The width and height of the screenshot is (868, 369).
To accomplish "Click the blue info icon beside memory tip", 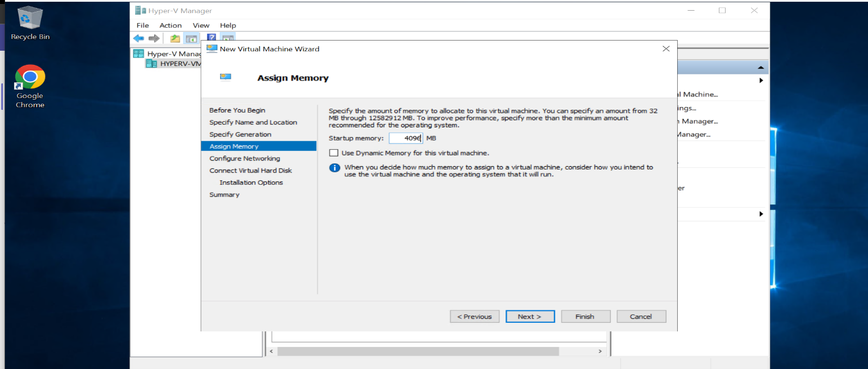I will click(x=335, y=168).
